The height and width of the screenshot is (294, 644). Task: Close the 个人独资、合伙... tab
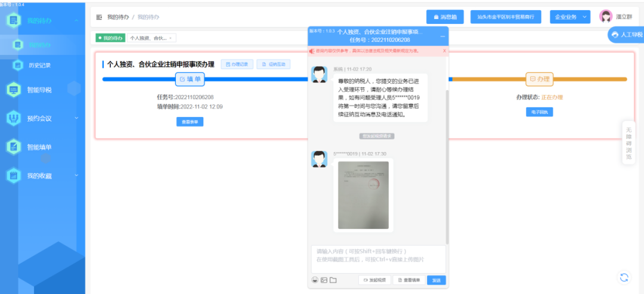[171, 38]
